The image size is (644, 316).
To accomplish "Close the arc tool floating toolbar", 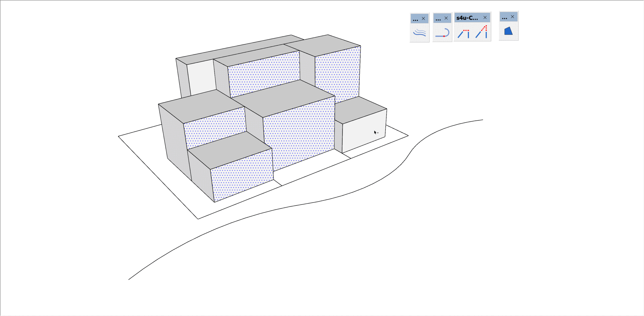I will [446, 18].
